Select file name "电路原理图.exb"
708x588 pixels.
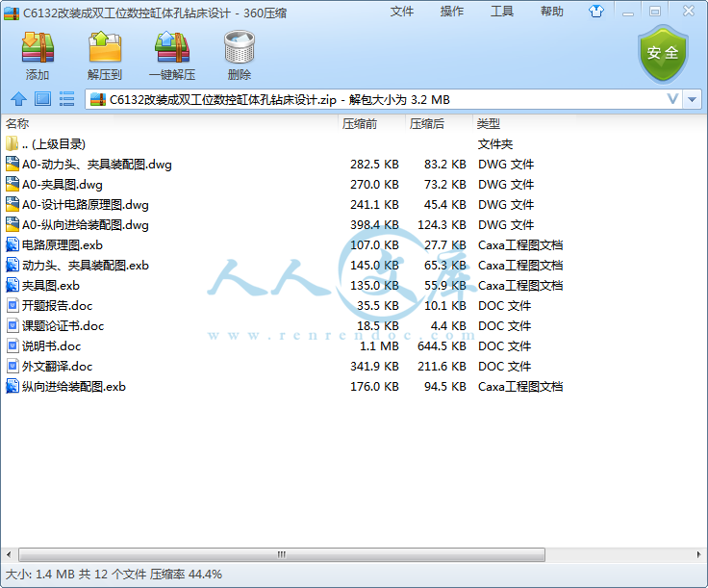[x=63, y=245]
